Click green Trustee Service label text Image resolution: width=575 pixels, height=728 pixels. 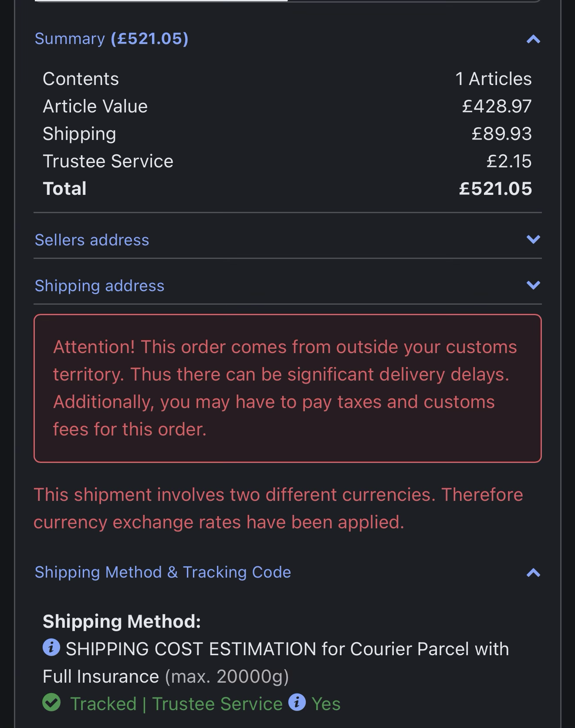pos(217,704)
